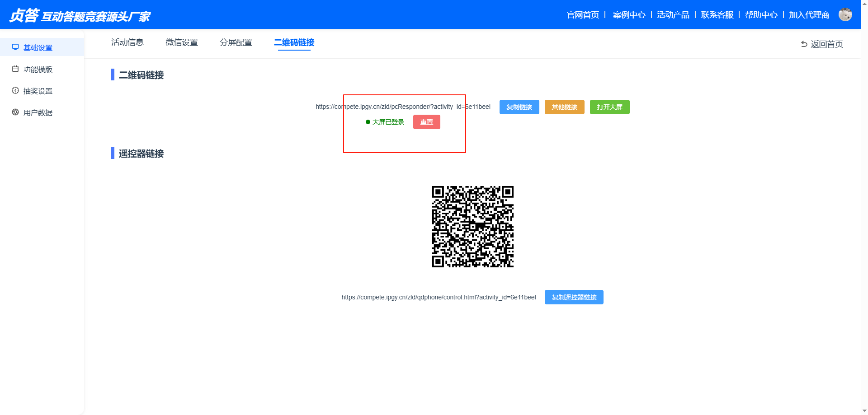Viewport: 868px width, 415px height.
Task: Open the user avatar in the top bar
Action: [x=845, y=15]
